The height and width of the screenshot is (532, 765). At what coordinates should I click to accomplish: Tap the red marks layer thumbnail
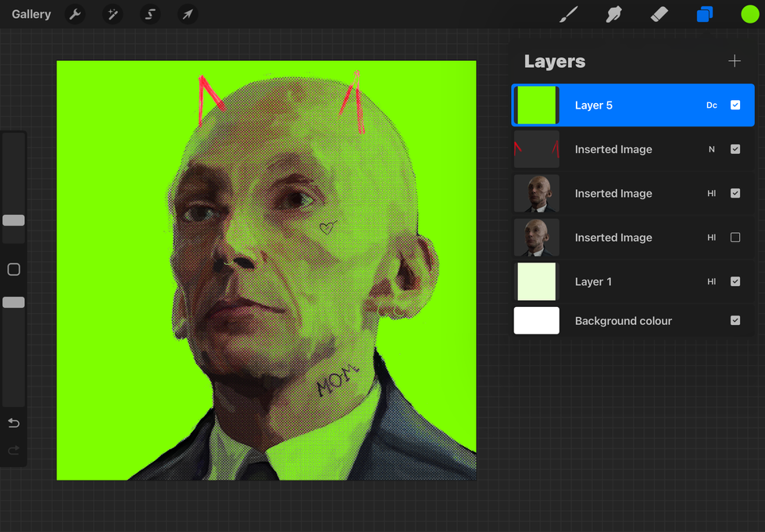pos(537,149)
